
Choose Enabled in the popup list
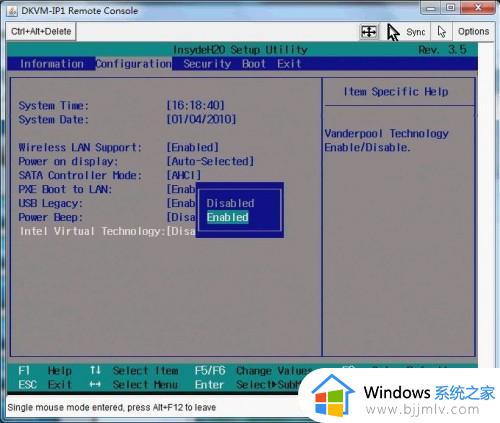pos(228,217)
